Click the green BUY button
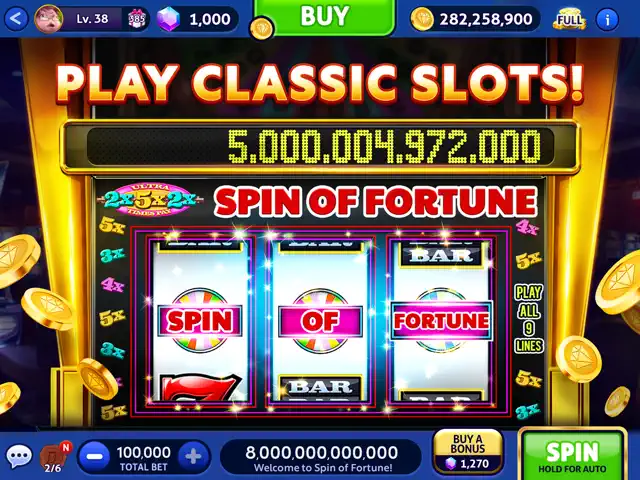This screenshot has height=480, width=640. point(324,17)
